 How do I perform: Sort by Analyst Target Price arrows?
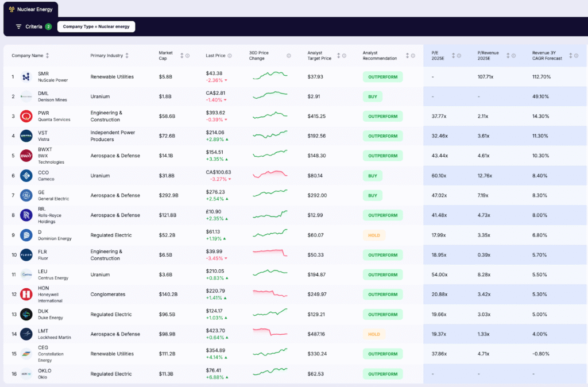pyautogui.click(x=338, y=56)
